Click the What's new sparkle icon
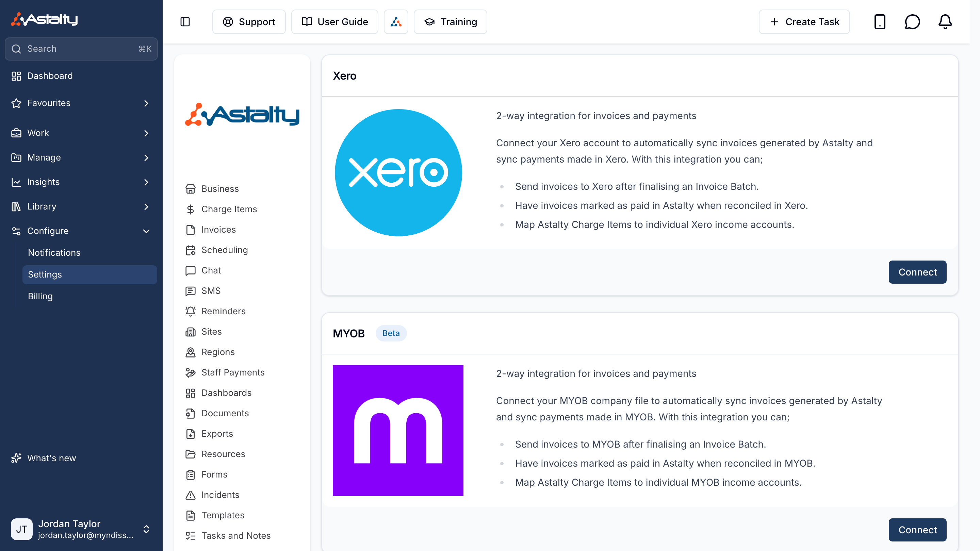The image size is (980, 551). [16, 458]
